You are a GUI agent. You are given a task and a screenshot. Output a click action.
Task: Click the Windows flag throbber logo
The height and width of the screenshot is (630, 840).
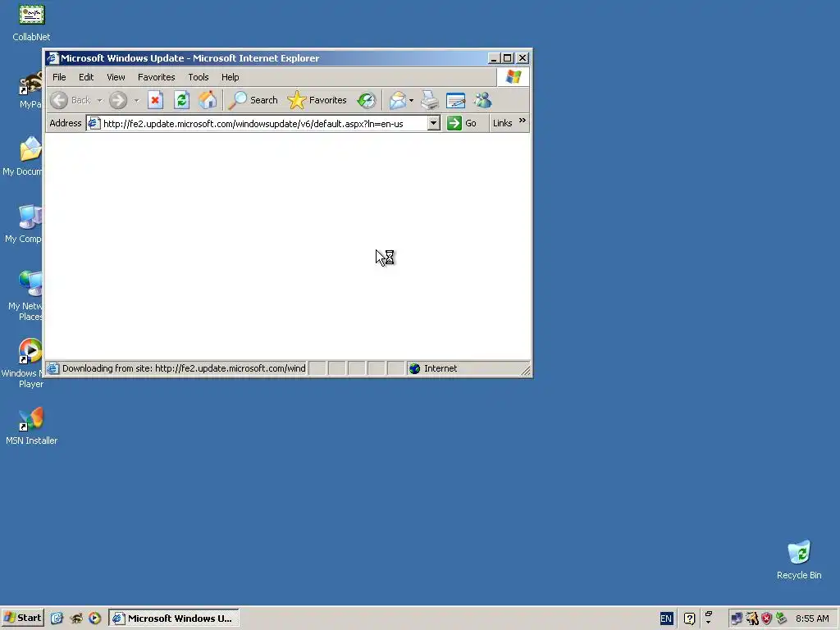(514, 77)
